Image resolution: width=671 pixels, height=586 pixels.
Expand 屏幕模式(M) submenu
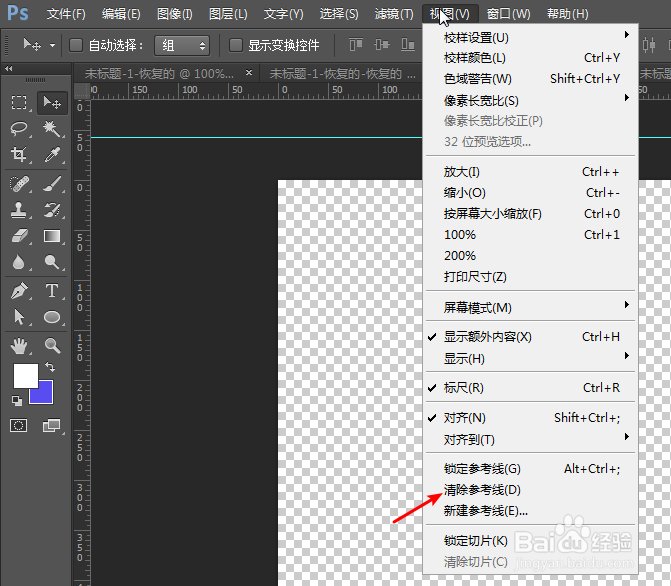click(x=530, y=307)
